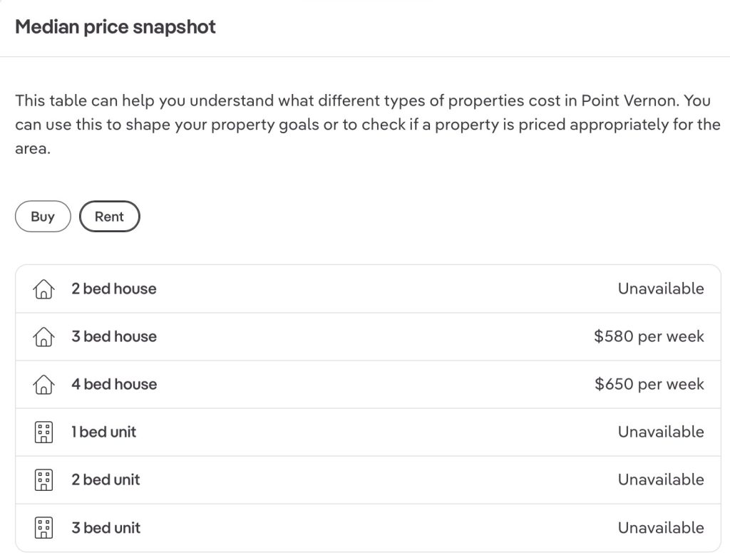Click the building icon beside 1 bed unit
730x560 pixels.
[43, 432]
